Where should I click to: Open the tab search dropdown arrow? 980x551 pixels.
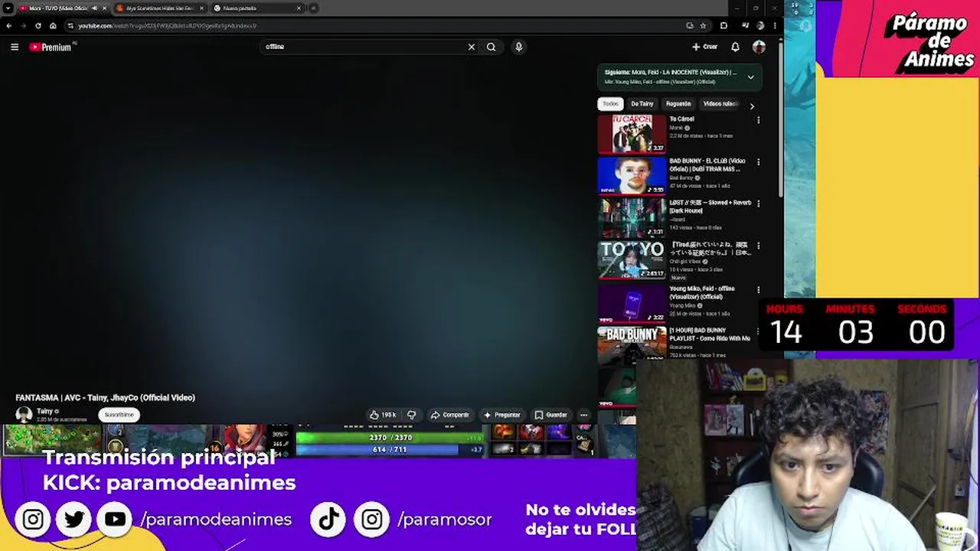7,8
